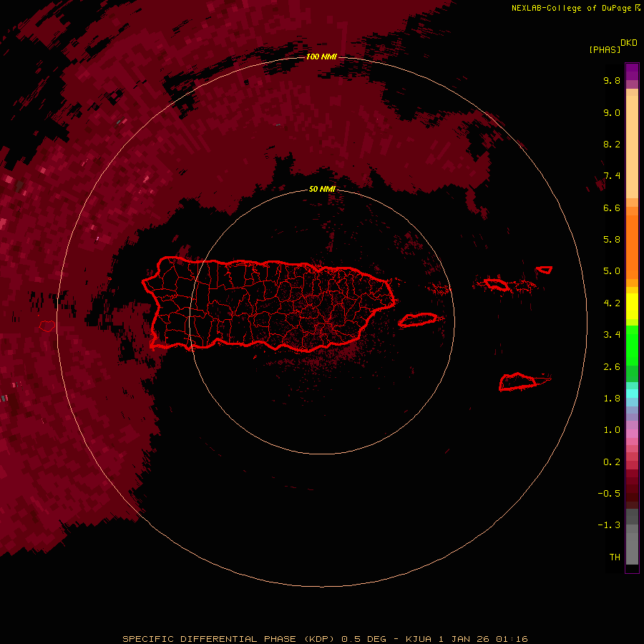644x644 pixels.
Task: Click the 5.0 scale label
Action: coord(612,271)
